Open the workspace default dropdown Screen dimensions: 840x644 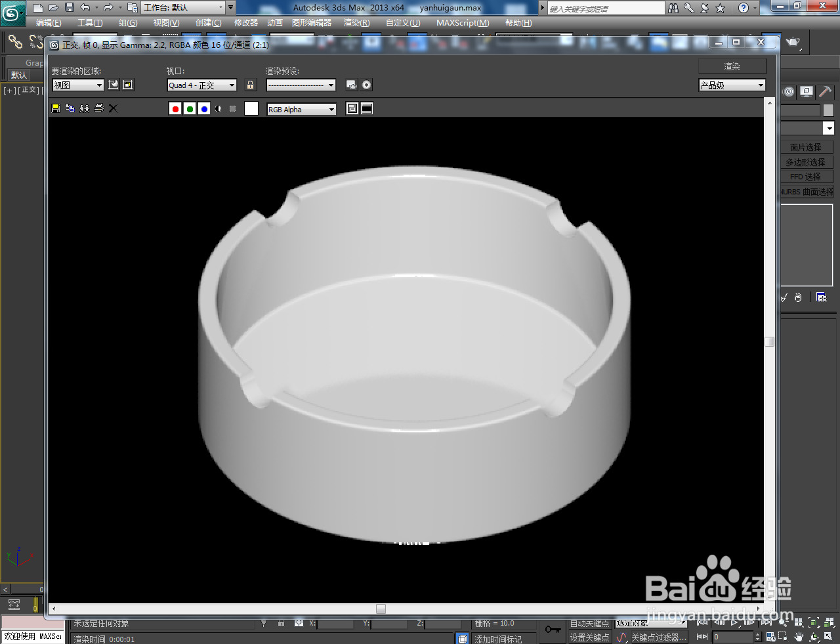[183, 8]
